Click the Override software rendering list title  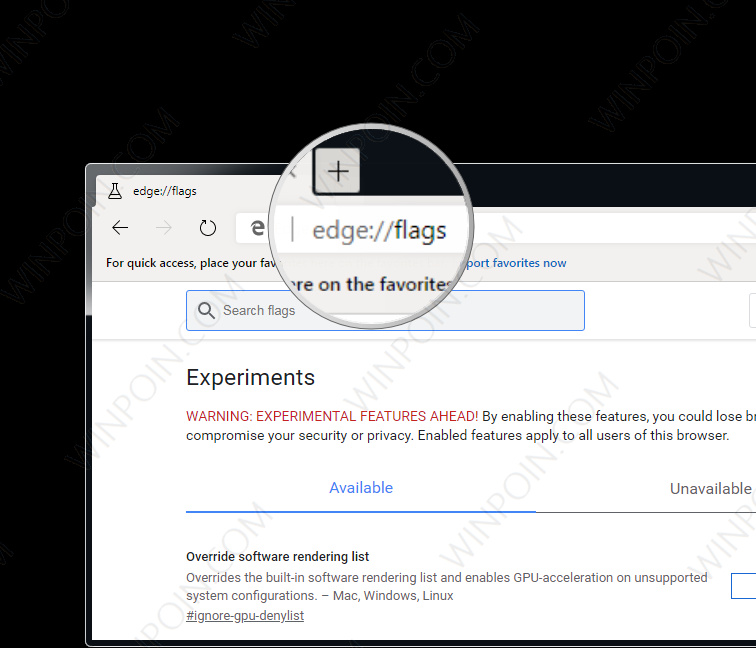coord(277,556)
